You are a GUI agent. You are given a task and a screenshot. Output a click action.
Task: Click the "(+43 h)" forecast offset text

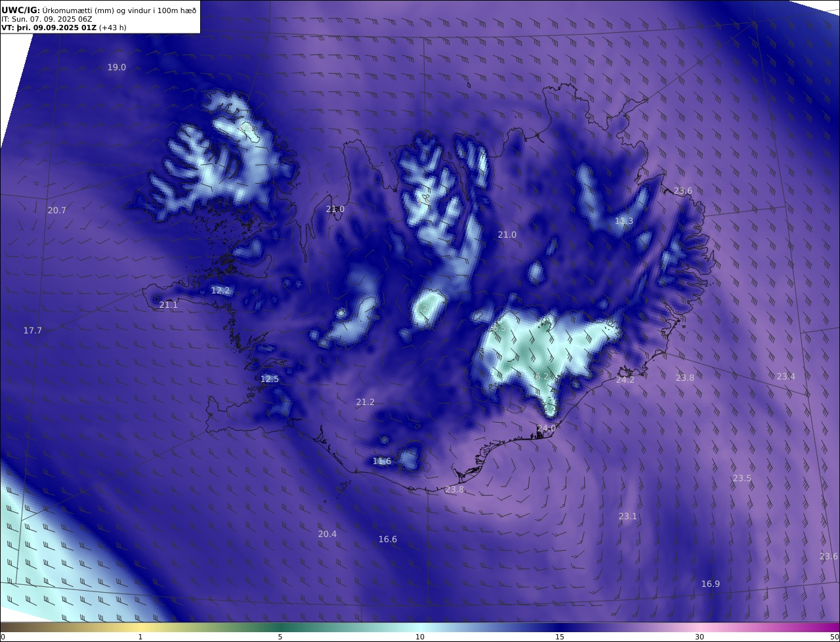click(x=113, y=28)
